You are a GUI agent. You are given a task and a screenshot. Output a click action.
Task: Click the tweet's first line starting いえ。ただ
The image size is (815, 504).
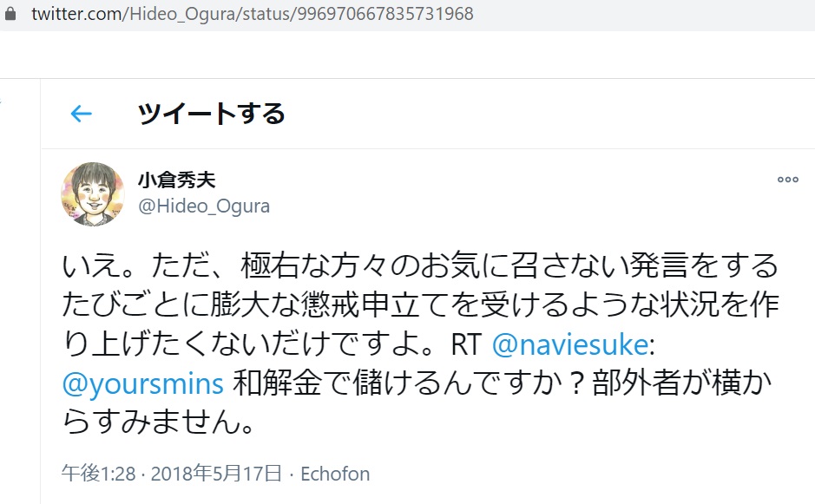[420, 265]
